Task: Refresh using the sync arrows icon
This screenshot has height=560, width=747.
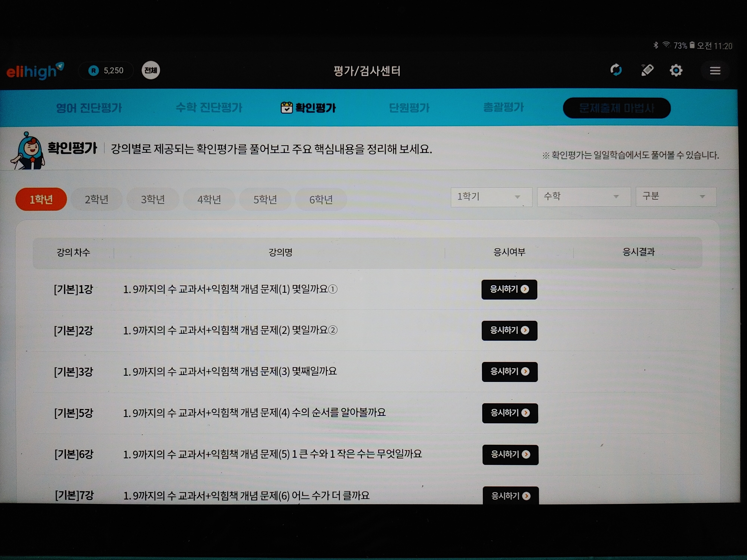Action: click(x=616, y=70)
